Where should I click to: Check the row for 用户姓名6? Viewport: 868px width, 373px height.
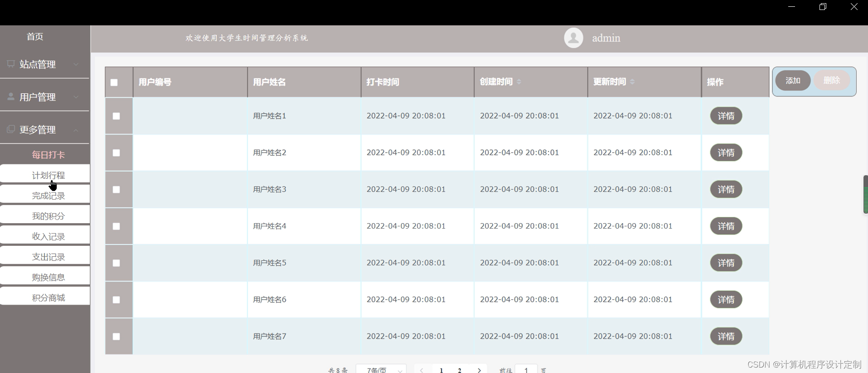point(116,300)
